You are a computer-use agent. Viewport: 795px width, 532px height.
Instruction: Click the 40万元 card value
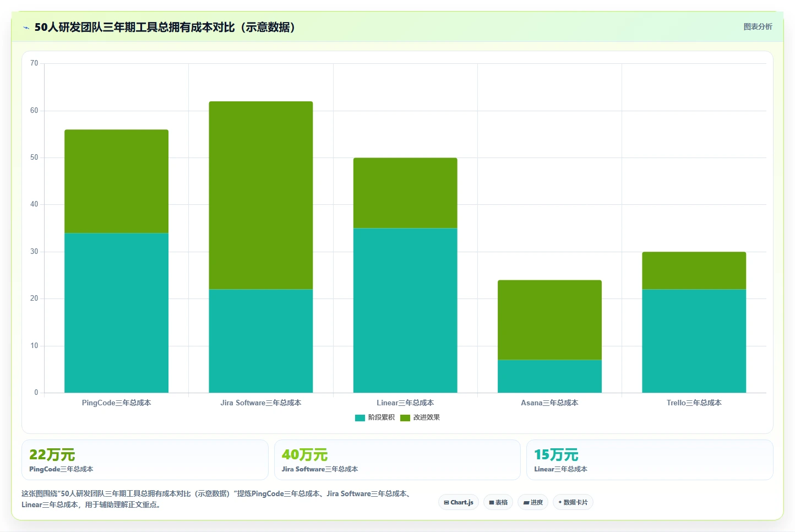tap(304, 455)
